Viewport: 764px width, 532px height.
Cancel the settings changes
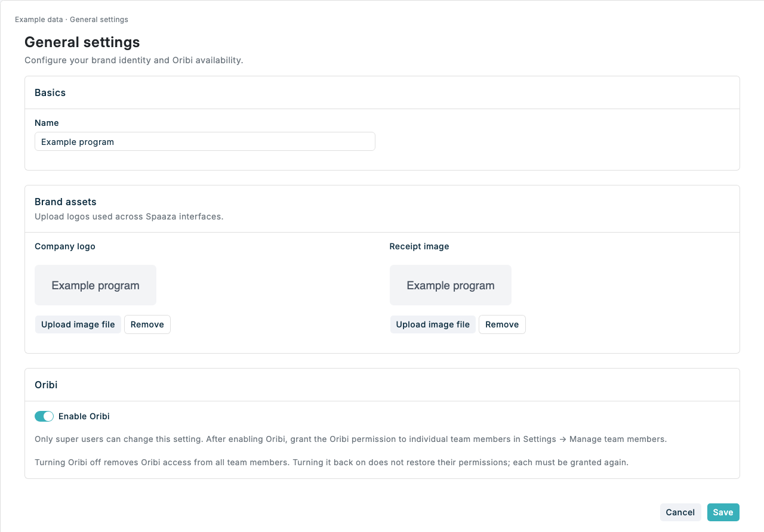coord(680,512)
